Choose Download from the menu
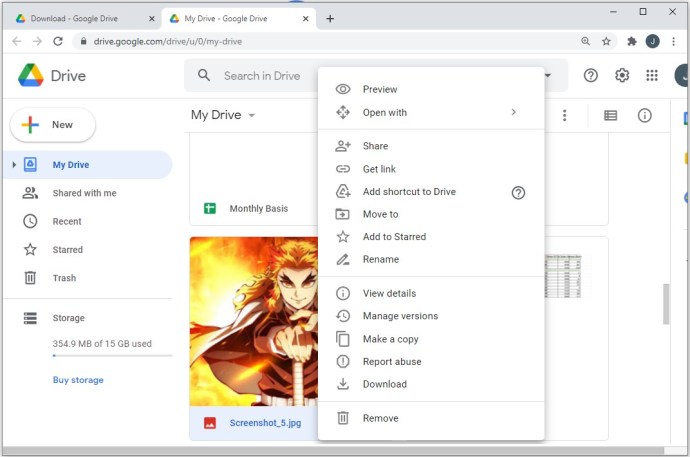690x457 pixels. click(431, 384)
